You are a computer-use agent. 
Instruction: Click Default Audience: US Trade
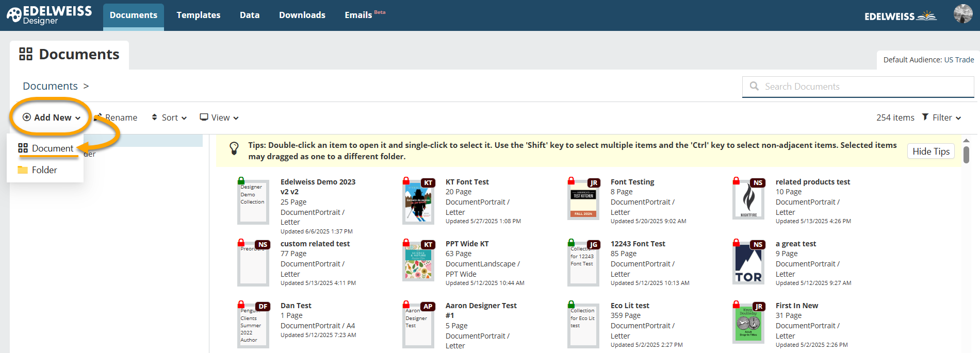point(928,60)
